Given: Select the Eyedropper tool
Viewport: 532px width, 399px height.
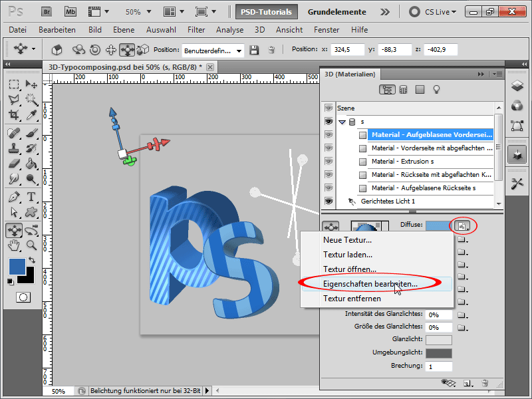Looking at the screenshot, I should click(x=31, y=114).
